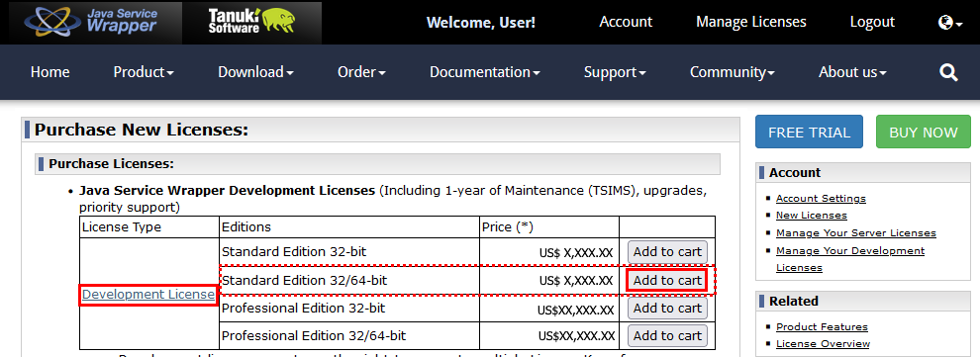Add Professional Edition 32/64-bit to cart
Viewport: 980px width, 357px height.
tap(667, 336)
